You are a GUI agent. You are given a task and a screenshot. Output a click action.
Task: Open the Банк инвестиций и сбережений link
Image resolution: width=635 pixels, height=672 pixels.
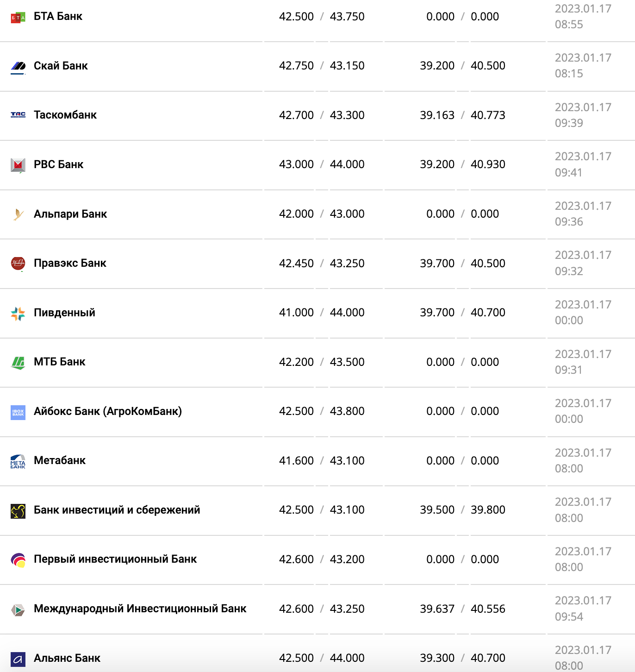pyautogui.click(x=117, y=510)
